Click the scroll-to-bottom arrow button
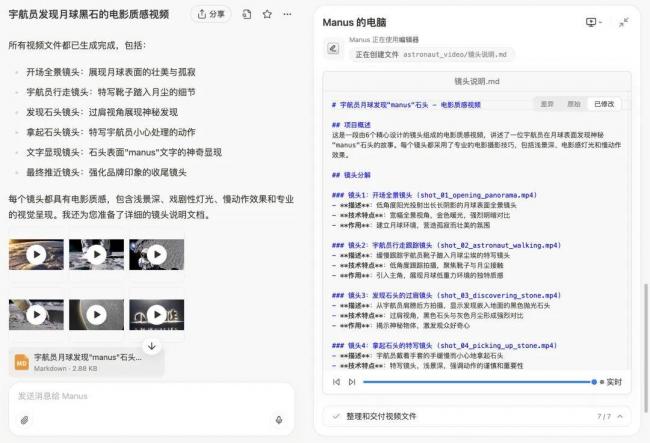 point(151,345)
